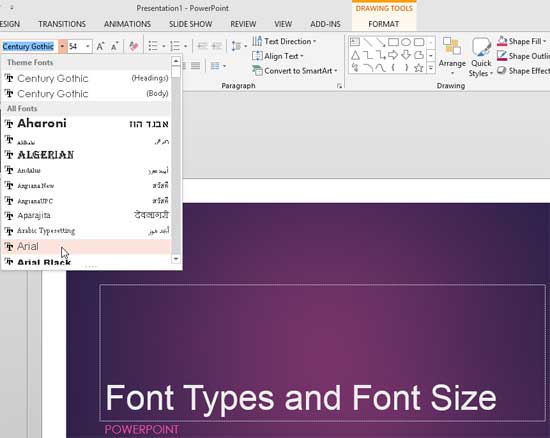Switch to the Review tab
Screen dimensions: 550x438
tap(243, 24)
